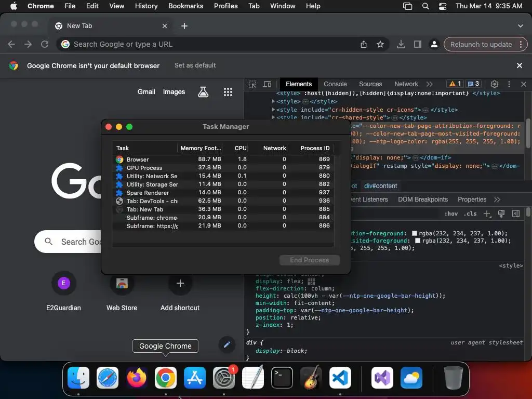532x399 pixels.
Task: Click the Relaunch to update button
Action: [x=481, y=45]
